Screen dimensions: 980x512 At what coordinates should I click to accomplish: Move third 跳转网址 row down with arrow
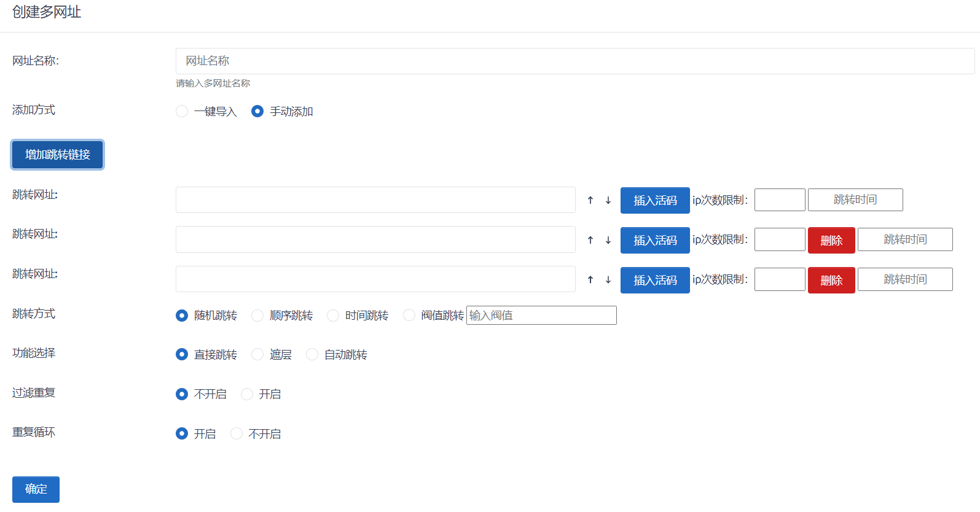coord(608,279)
